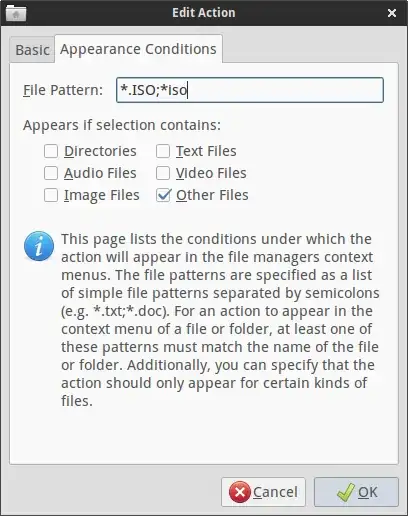The image size is (408, 516).
Task: Click the conditions help description text
Action: 220,320
